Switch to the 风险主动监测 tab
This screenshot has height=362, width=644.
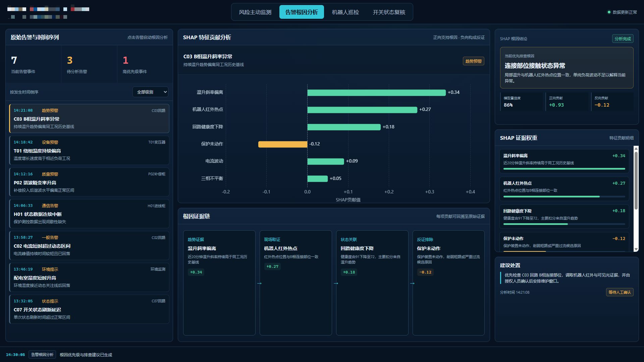click(x=255, y=12)
